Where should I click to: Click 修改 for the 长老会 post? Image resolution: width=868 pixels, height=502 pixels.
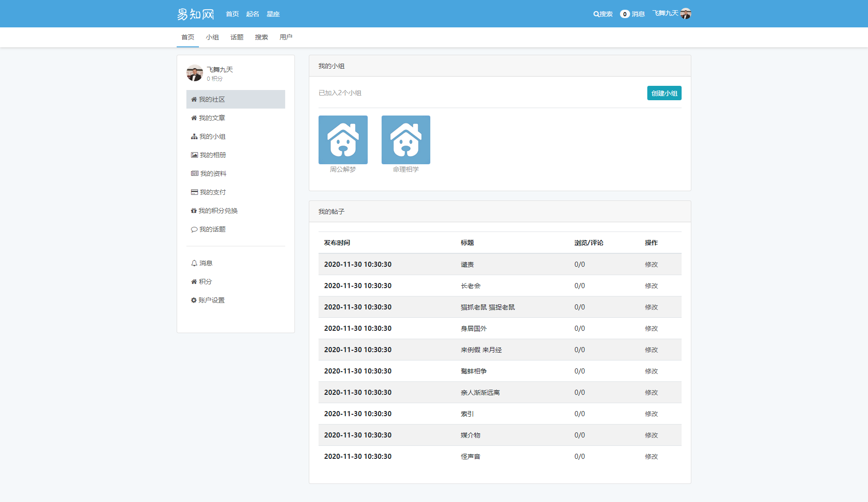651,286
